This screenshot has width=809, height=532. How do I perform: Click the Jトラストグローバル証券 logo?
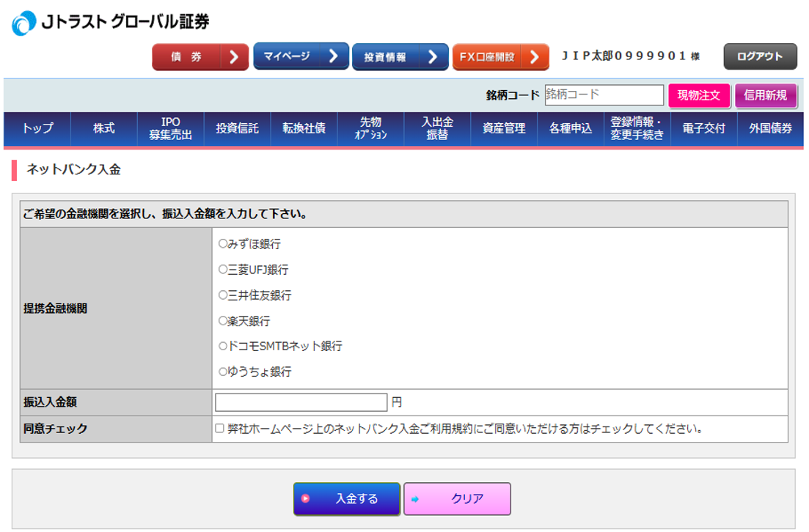111,23
